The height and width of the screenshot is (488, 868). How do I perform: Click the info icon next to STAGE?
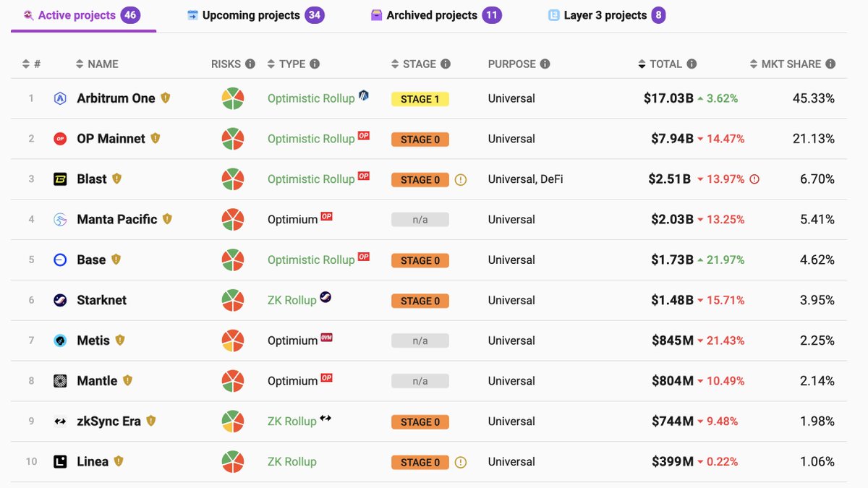click(446, 64)
